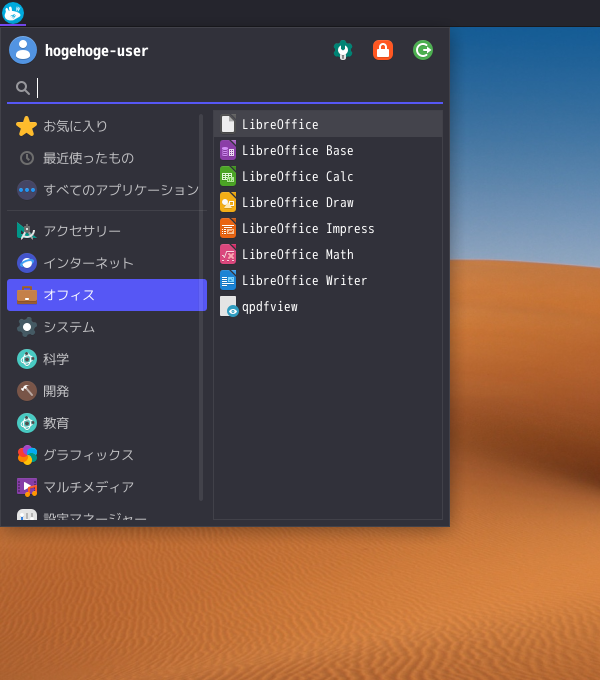Screen dimensions: 600x680
Task: Click the green log out icon
Action: (x=423, y=50)
